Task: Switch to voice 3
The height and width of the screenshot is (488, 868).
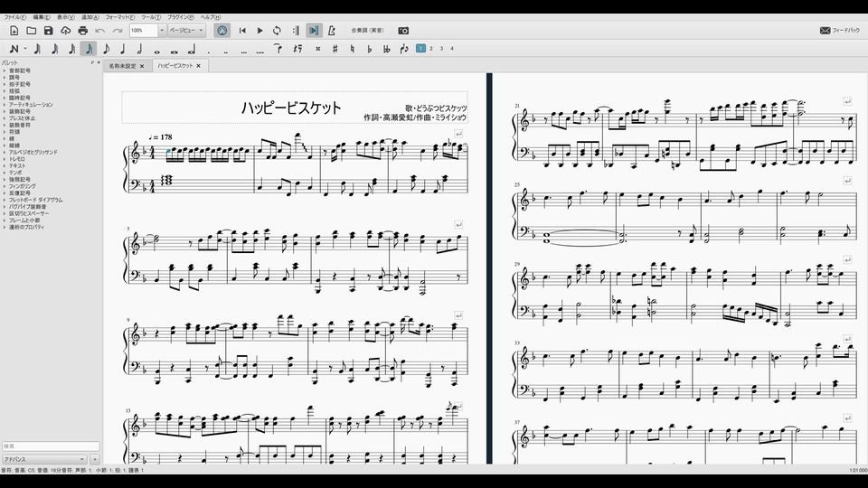Action: pos(442,49)
